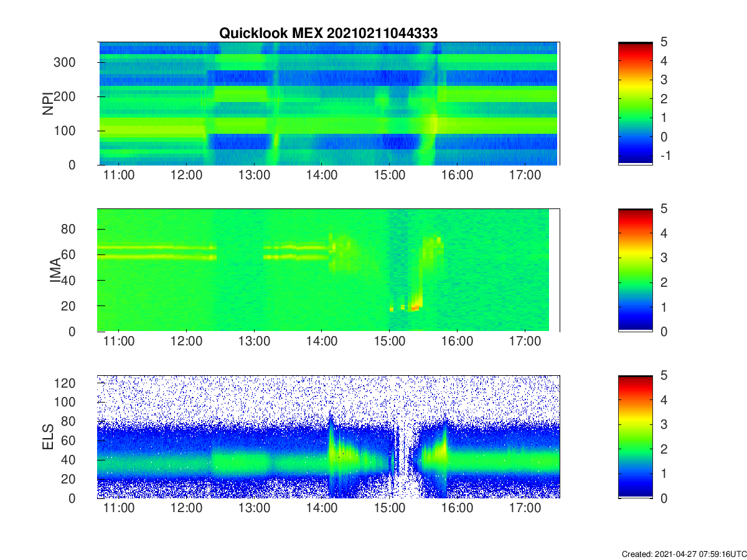
Task: Click the 13:00 tick under NPI plot
Action: [x=254, y=175]
